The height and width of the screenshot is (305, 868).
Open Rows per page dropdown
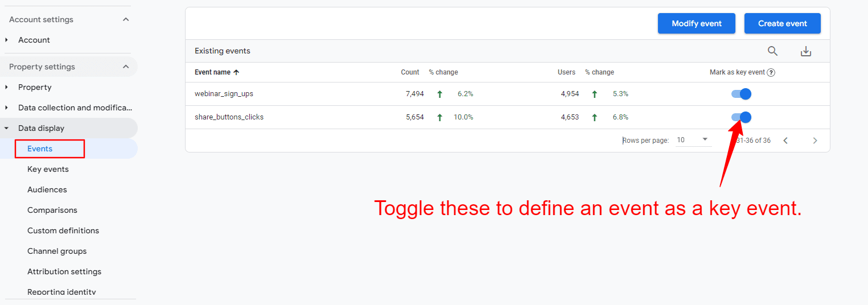[693, 140]
